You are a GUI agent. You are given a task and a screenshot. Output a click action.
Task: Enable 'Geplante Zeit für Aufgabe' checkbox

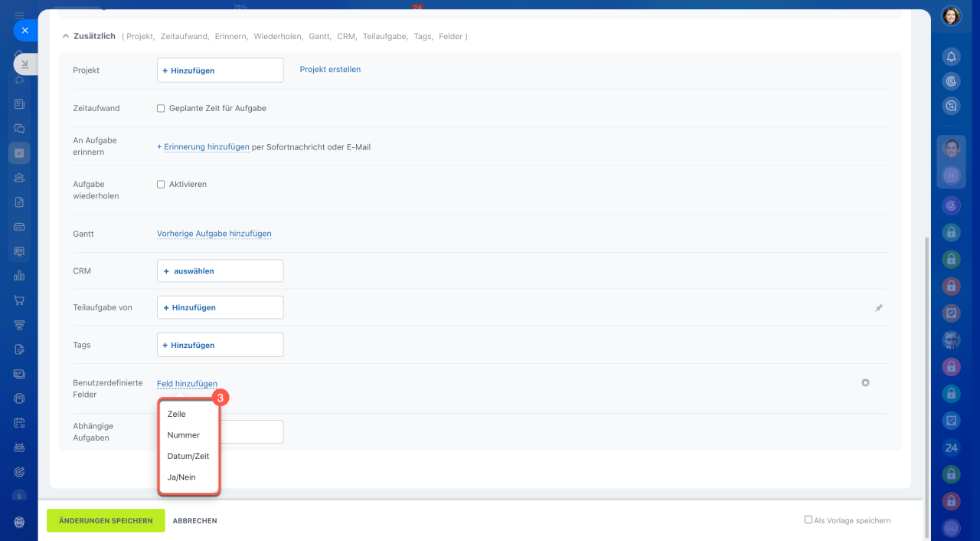(x=161, y=109)
